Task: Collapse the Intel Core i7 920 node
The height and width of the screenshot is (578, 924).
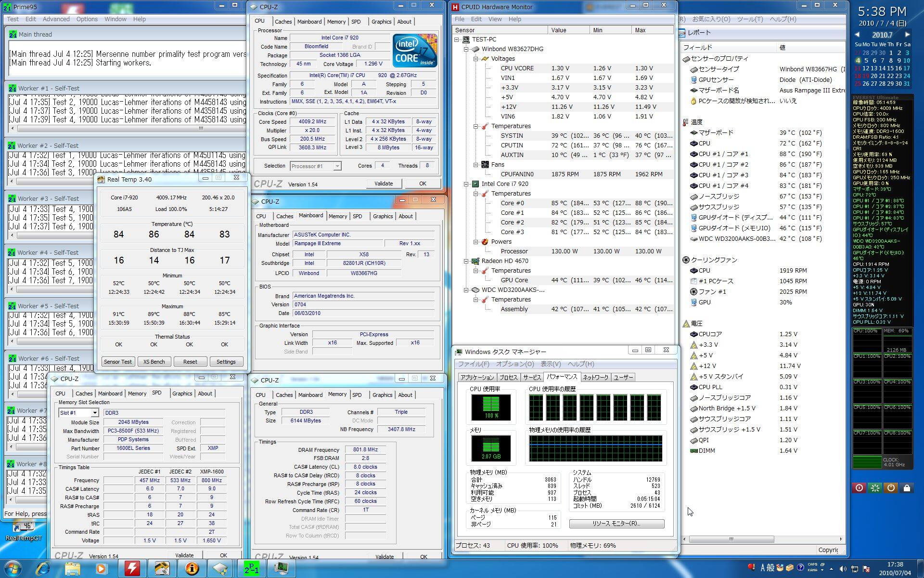Action: click(x=466, y=184)
